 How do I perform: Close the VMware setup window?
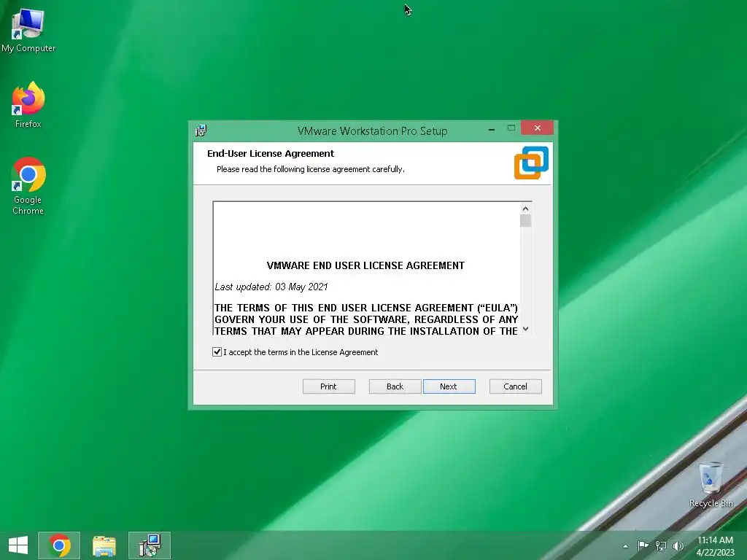tap(538, 128)
